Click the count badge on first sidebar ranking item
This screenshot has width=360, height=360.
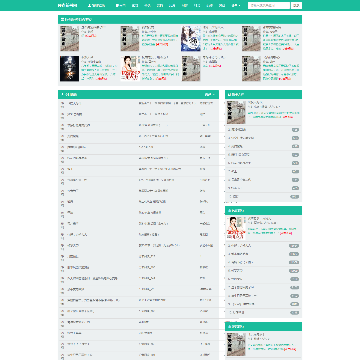pyautogui.click(x=295, y=130)
